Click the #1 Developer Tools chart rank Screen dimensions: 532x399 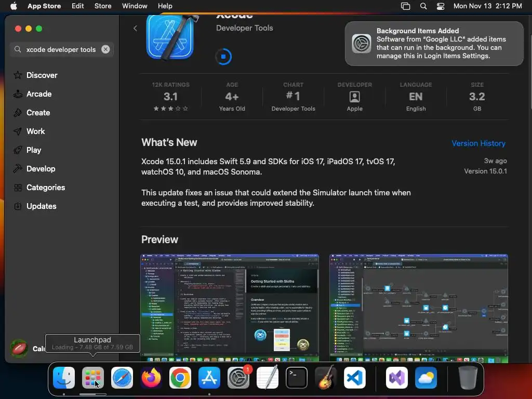(x=293, y=97)
